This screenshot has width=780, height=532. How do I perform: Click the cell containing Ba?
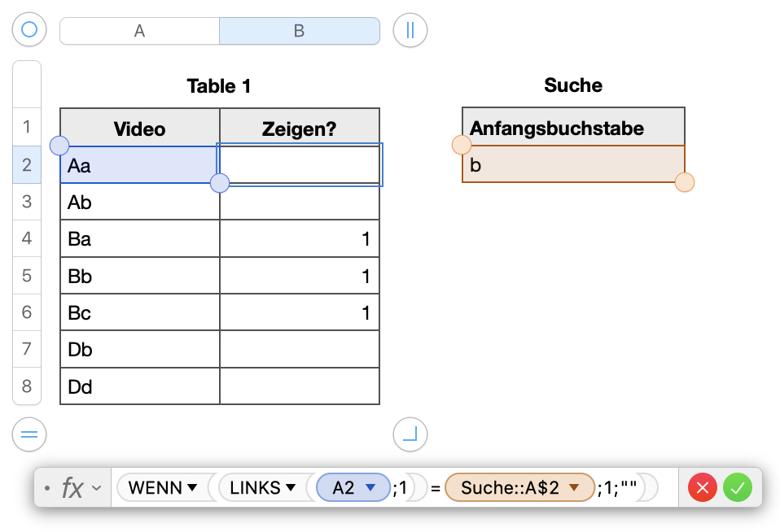point(139,239)
